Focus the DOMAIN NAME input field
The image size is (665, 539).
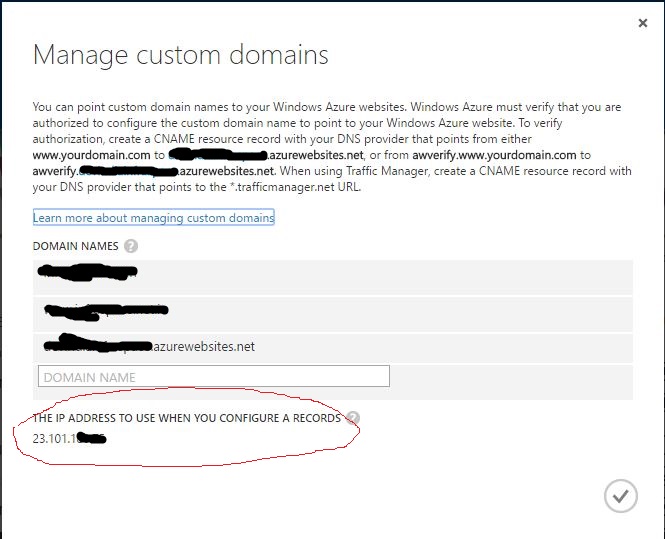pyautogui.click(x=214, y=376)
